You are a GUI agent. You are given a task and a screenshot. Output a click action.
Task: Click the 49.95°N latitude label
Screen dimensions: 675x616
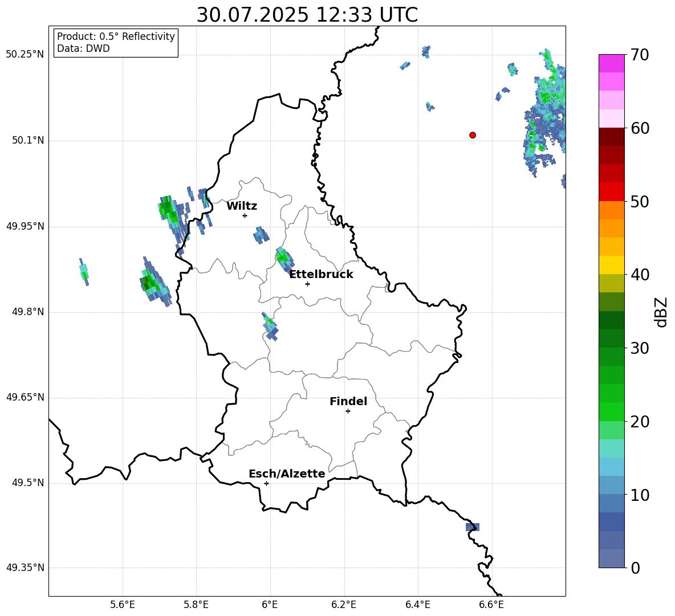(x=25, y=226)
